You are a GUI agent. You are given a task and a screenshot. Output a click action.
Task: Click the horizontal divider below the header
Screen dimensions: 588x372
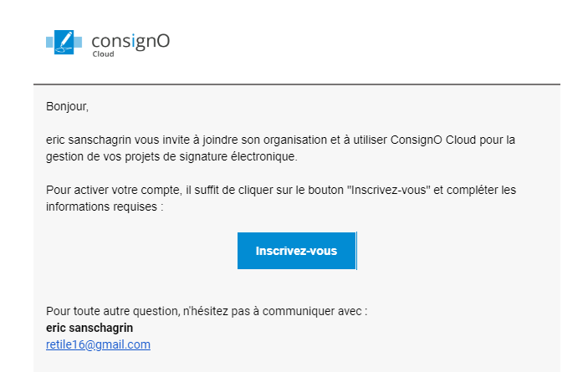tap(296, 84)
